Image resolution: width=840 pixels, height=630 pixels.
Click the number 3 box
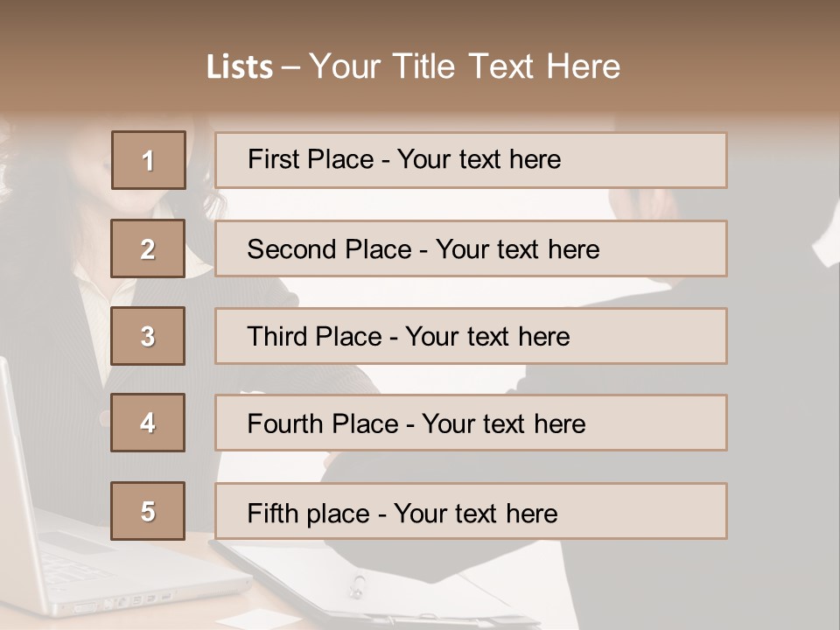148,336
